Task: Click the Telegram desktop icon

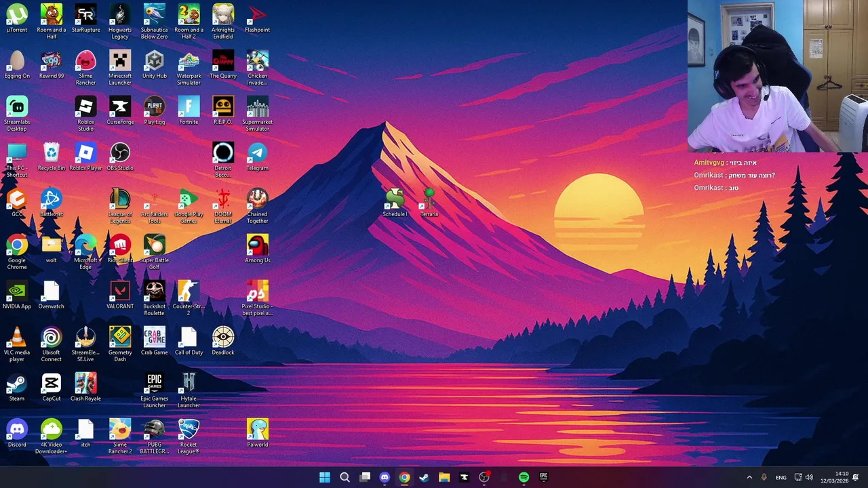Action: tap(257, 157)
